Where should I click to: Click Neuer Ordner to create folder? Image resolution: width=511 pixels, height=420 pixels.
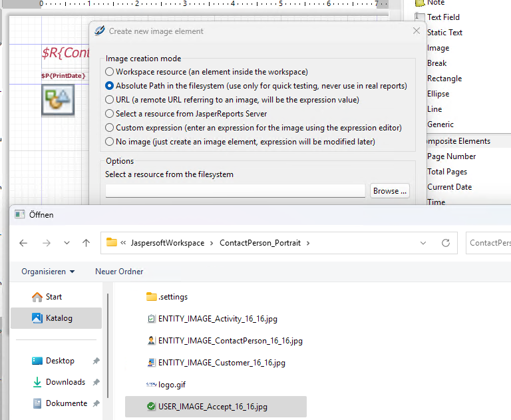click(119, 272)
